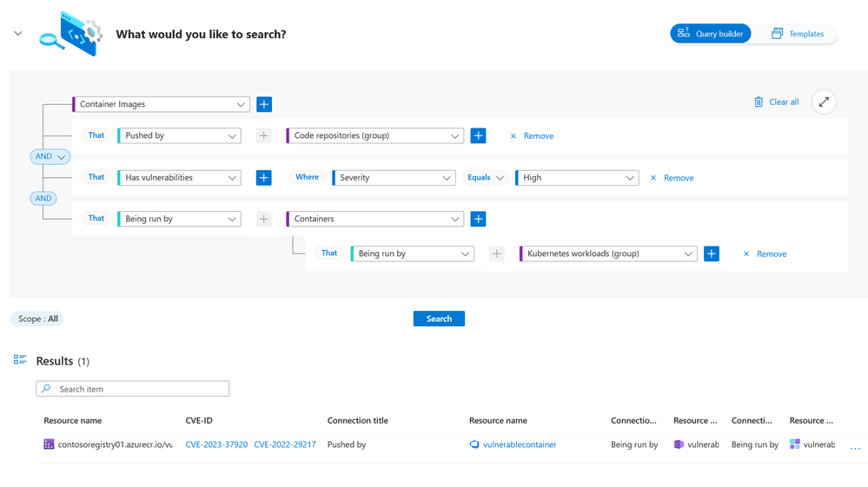
Task: Click the X icon for the Severity condition
Action: (x=653, y=178)
